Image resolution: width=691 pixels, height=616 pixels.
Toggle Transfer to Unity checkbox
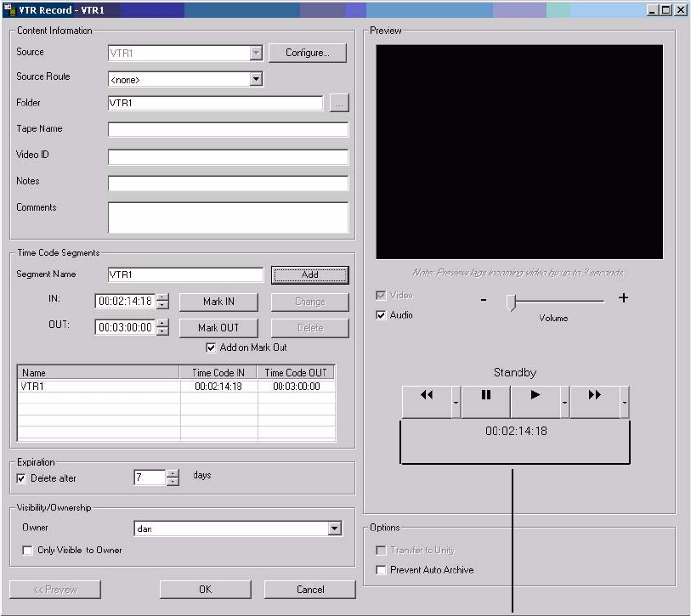381,551
